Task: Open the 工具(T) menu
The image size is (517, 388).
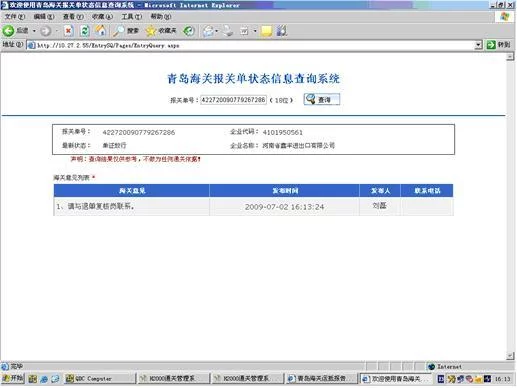Action: tap(131, 16)
